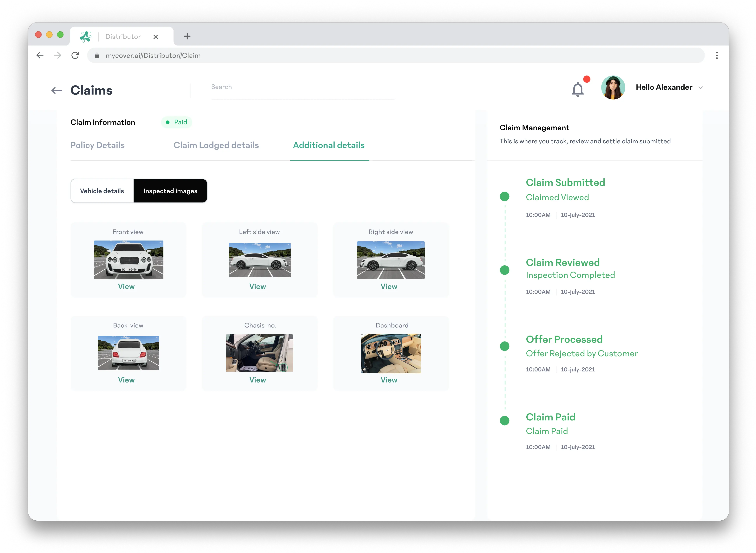756x553 pixels.
Task: Click the back arrow next to Claims
Action: point(57,90)
